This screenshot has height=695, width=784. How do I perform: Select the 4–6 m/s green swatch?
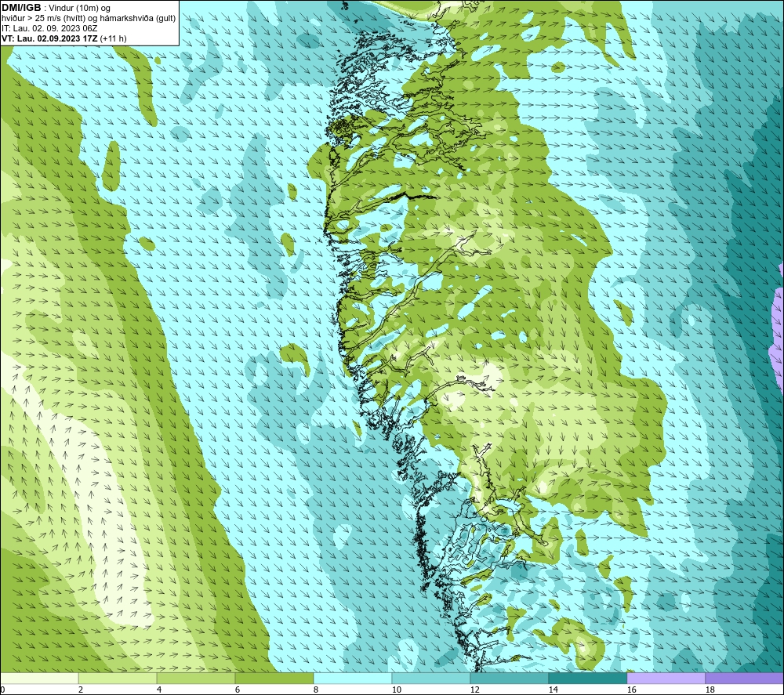(x=196, y=678)
